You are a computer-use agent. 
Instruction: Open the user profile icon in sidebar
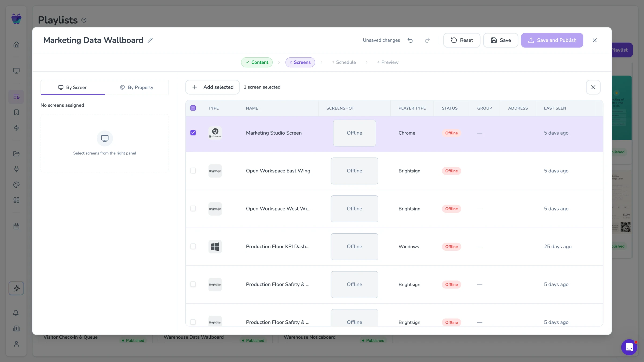point(16,344)
